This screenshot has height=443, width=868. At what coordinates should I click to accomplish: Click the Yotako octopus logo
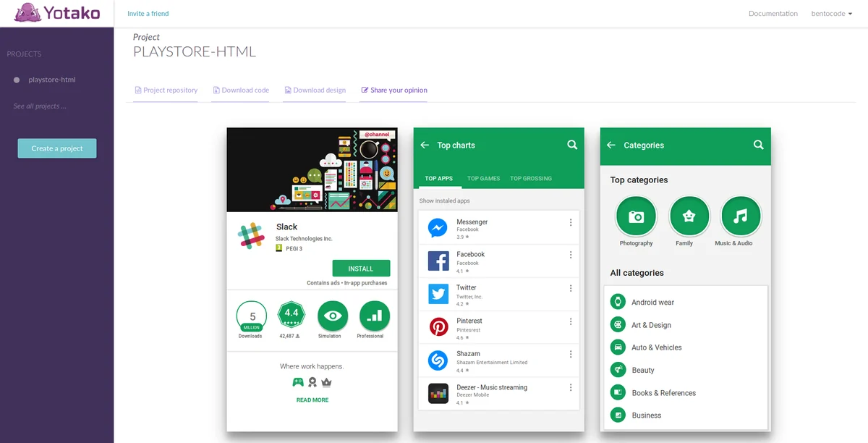[x=27, y=13]
